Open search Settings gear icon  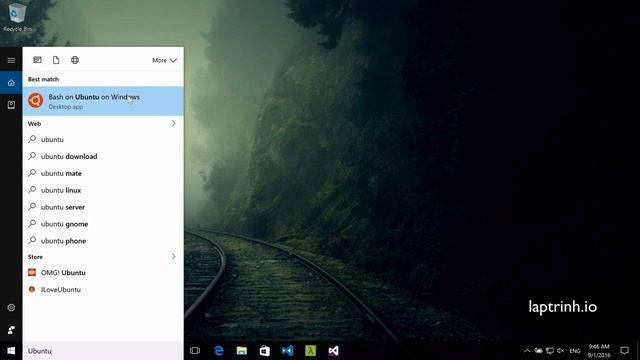coord(11,307)
